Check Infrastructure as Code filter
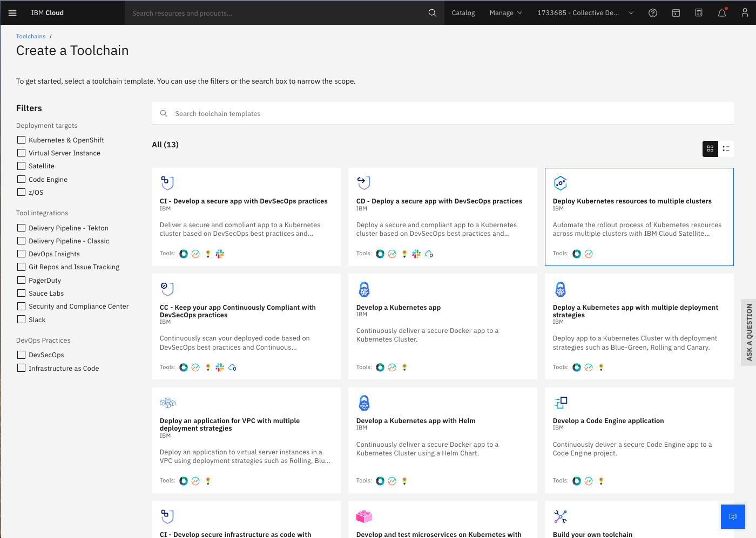756x538 pixels. click(x=22, y=368)
